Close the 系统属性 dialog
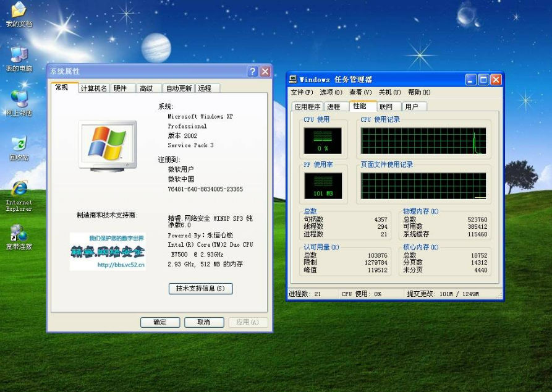Screen dimensions: 552x392 (265, 72)
